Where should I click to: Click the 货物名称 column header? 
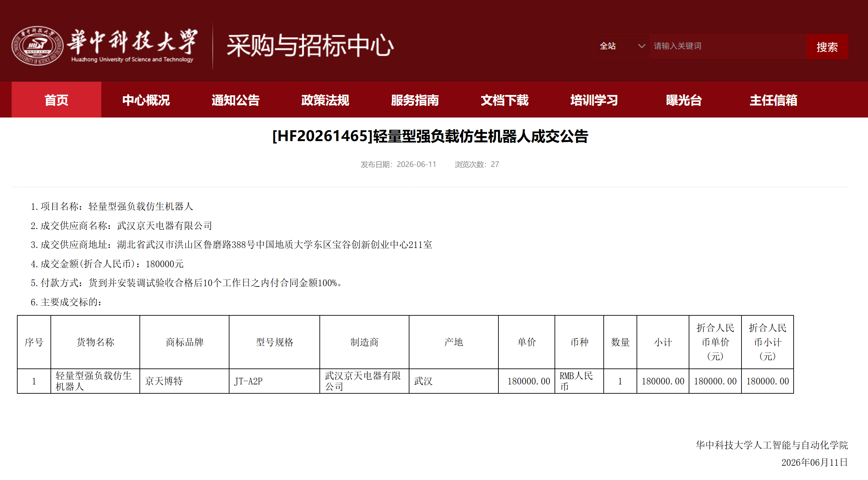tap(95, 342)
